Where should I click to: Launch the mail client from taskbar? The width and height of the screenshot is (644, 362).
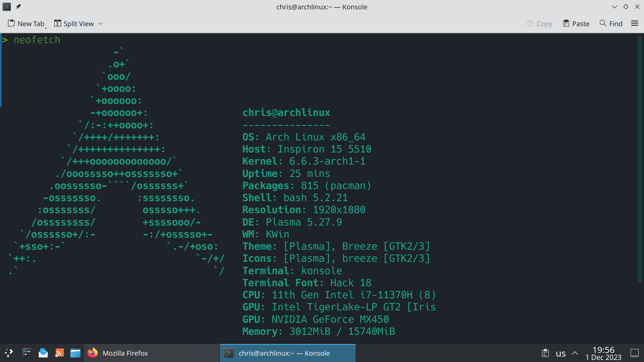[x=43, y=353]
